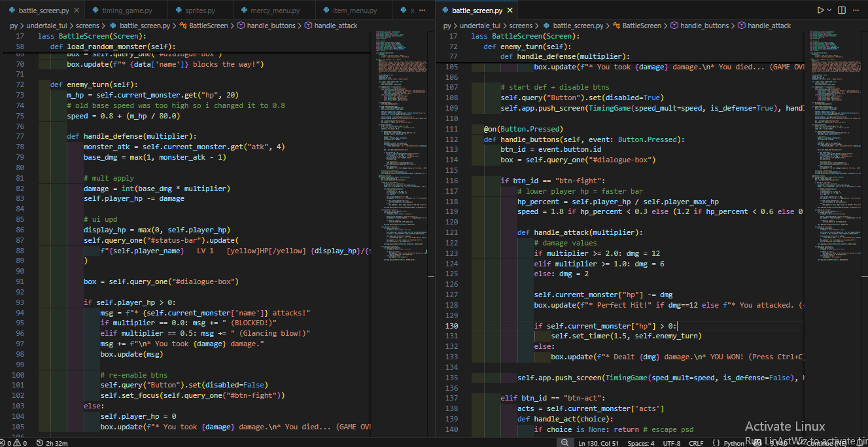Select the mercy_menu.py tab

tap(275, 10)
